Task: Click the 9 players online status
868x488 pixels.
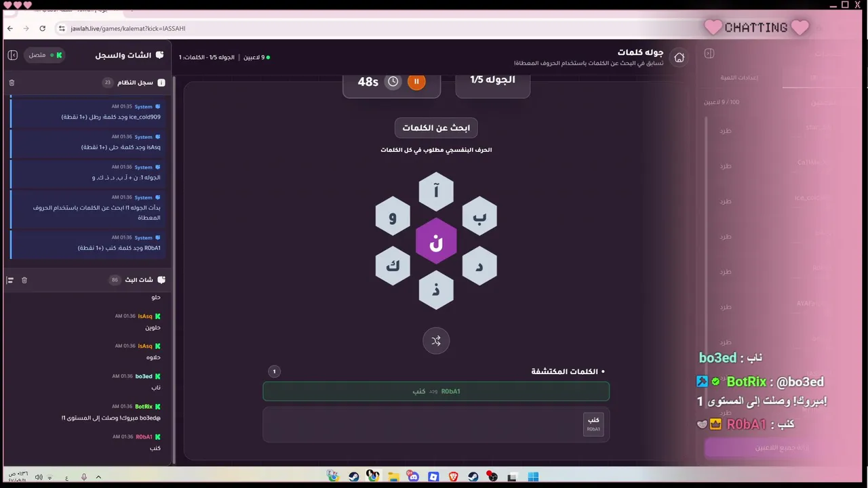Action: click(x=256, y=58)
